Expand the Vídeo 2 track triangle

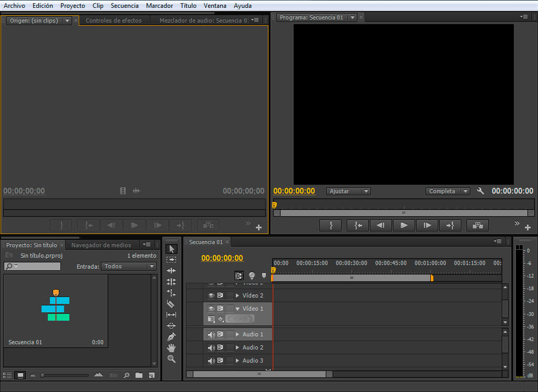tap(237, 295)
